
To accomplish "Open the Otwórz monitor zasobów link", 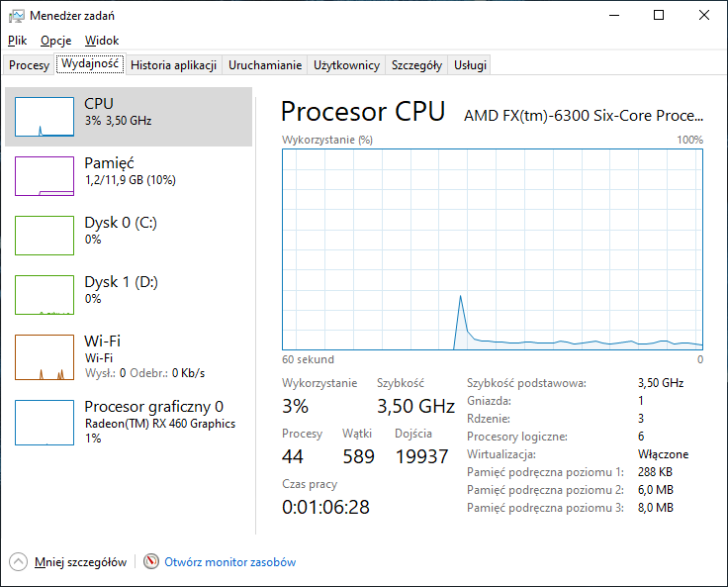I will (229, 562).
